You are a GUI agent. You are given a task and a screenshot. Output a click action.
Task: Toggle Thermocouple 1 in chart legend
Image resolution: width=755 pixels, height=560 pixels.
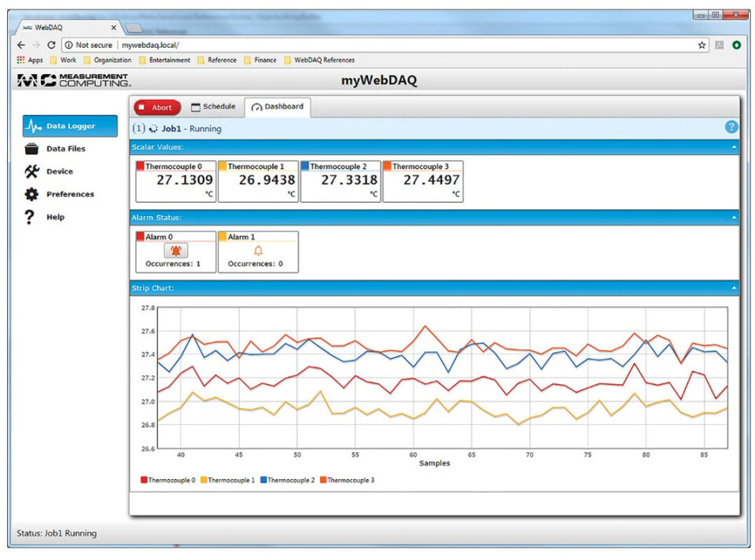click(x=227, y=480)
